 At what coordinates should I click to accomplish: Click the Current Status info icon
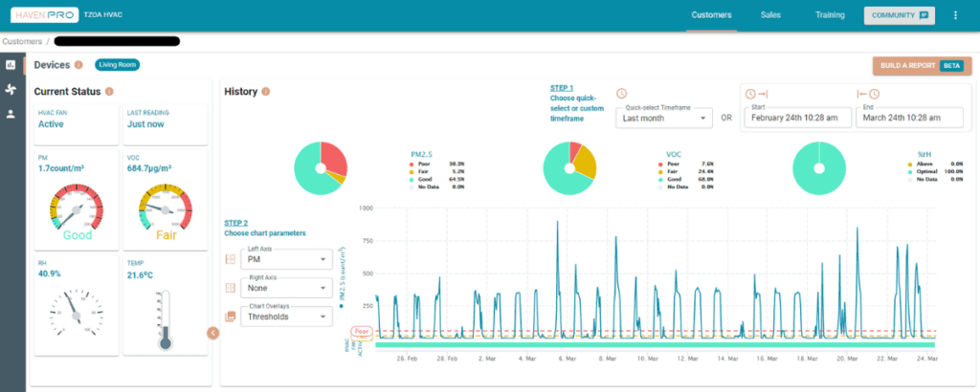tap(109, 92)
